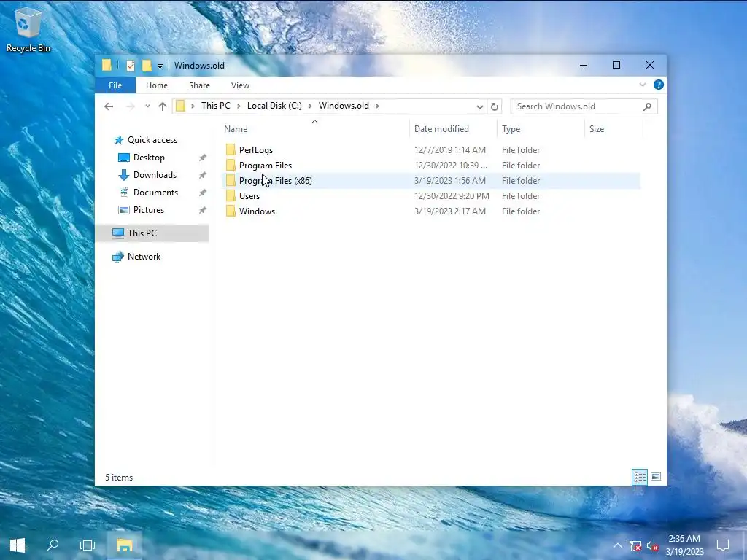Go up one level with up arrow
Viewport: 747px width, 560px height.
pyautogui.click(x=163, y=106)
